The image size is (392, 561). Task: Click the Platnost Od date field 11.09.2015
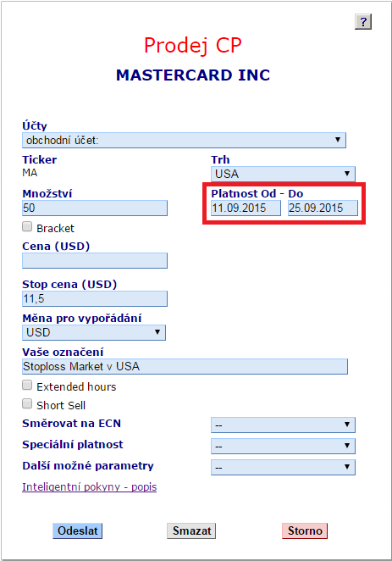tap(246, 208)
